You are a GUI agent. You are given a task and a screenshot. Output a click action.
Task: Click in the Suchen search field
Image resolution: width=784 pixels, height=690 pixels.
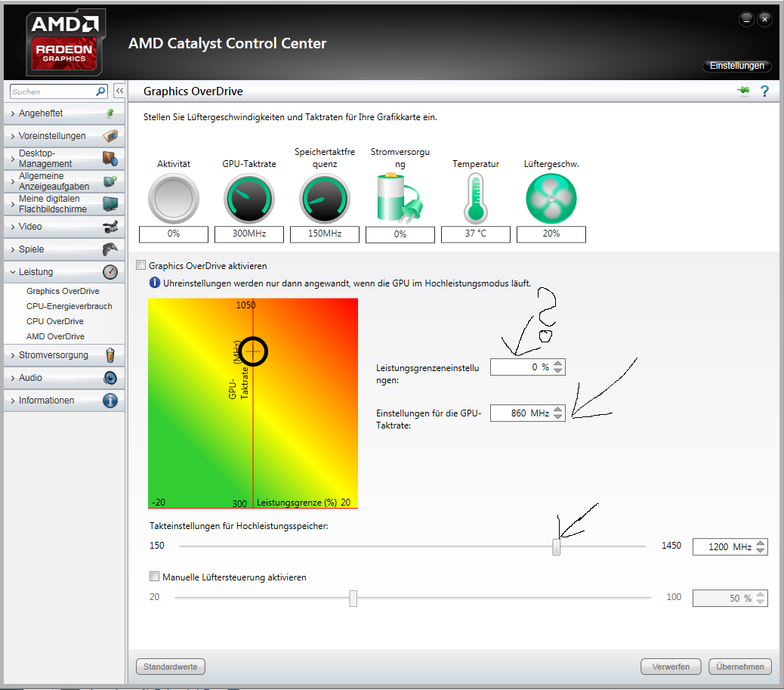point(53,91)
